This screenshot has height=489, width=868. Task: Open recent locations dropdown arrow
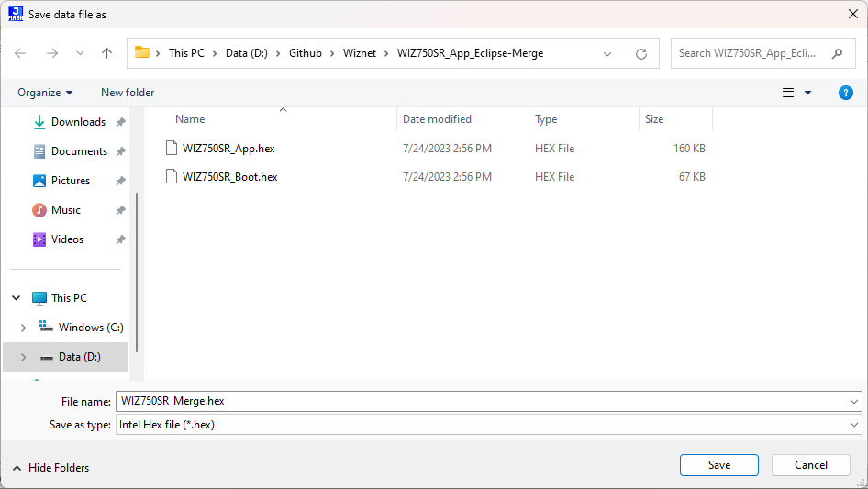click(80, 53)
